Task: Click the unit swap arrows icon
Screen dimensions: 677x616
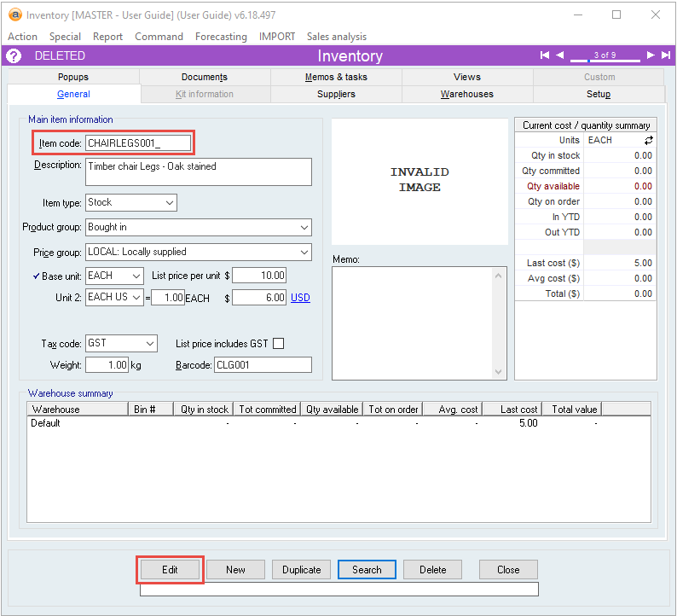Action: coord(648,140)
